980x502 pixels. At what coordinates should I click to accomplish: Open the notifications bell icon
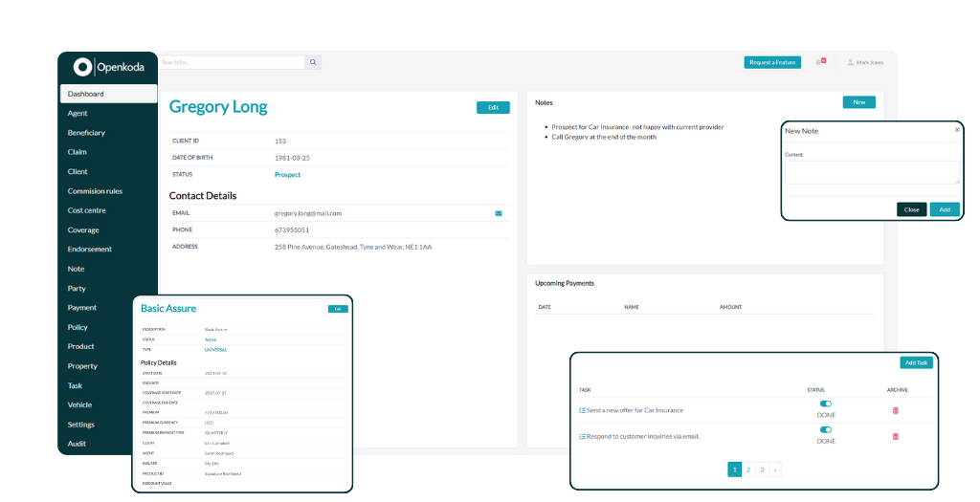[819, 62]
